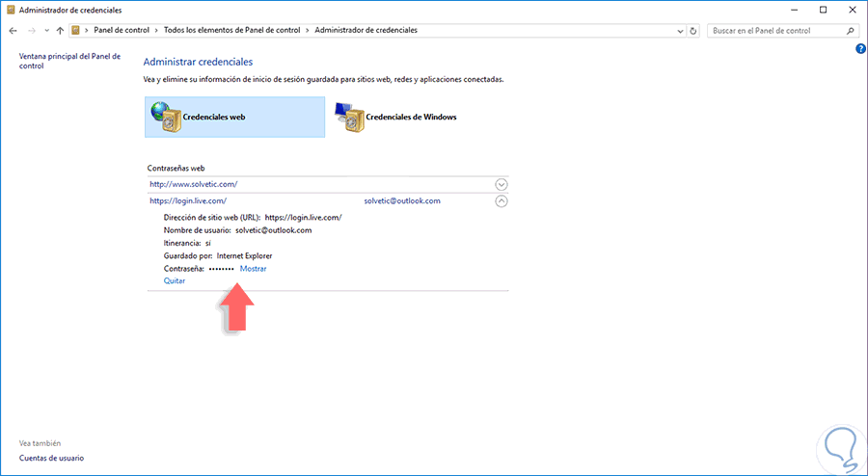Open recent locations dropdown arrow
Viewport: 868px width, 476px height.
coord(46,31)
